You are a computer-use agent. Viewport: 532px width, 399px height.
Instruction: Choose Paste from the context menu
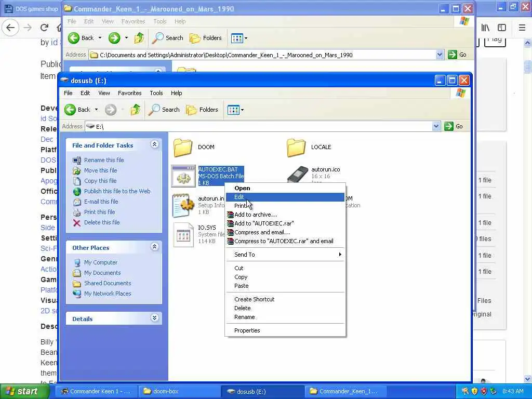285,286
